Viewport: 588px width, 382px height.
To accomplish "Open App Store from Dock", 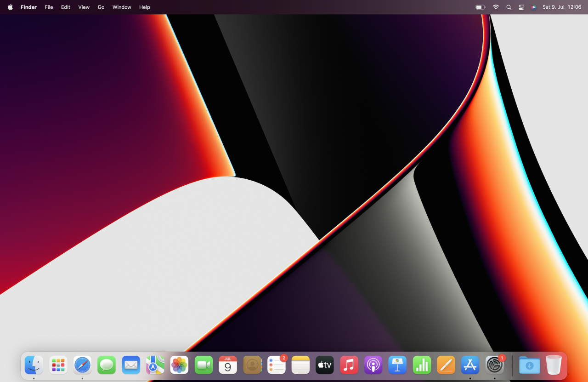I will 470,365.
